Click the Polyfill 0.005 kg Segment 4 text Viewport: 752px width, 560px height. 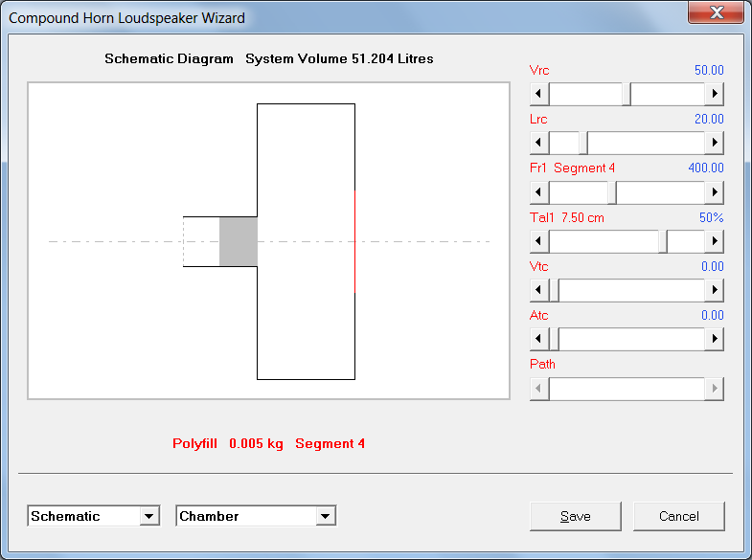click(x=268, y=443)
